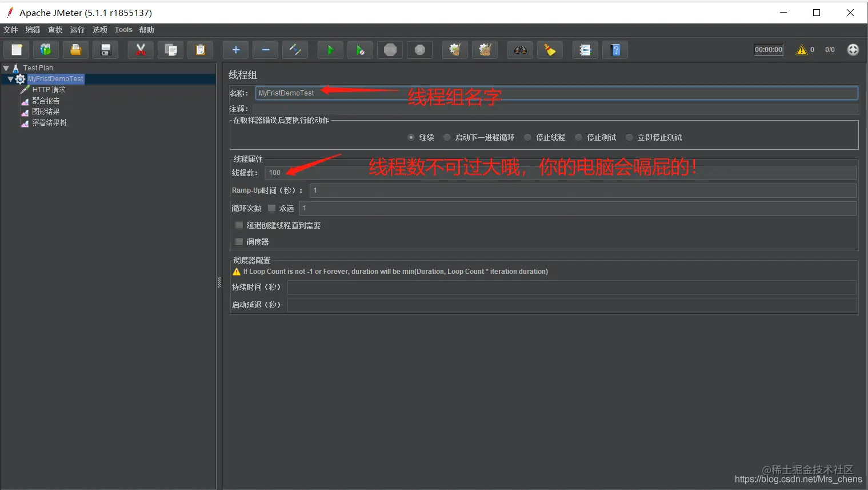Viewport: 868px width, 490px height.
Task: Click the thread group gear icon
Action: 21,79
